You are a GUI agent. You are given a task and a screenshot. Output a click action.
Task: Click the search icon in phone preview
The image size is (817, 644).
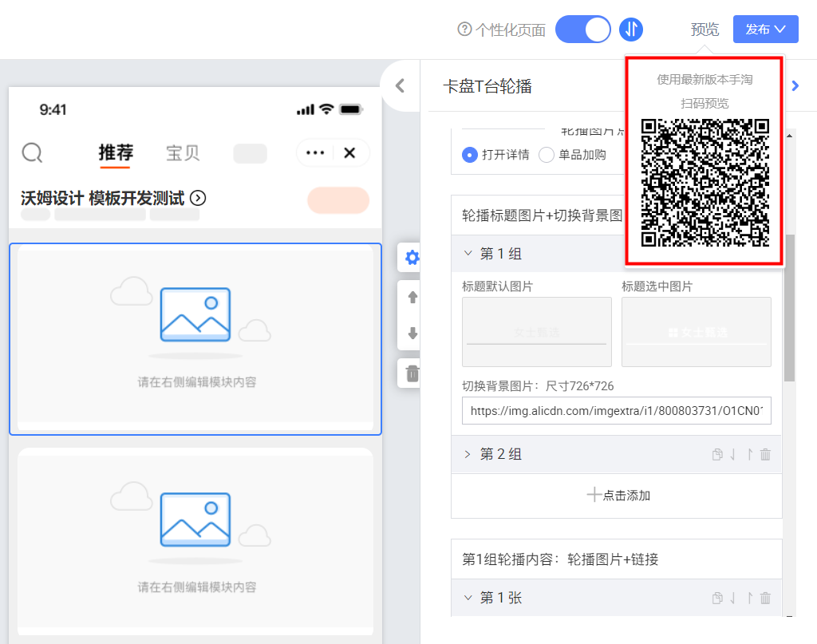[32, 153]
